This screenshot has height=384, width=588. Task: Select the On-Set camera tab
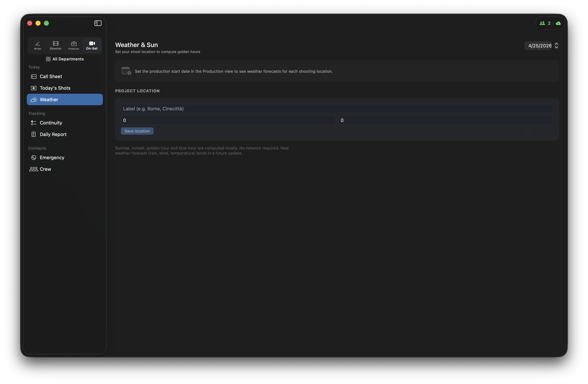click(x=92, y=45)
